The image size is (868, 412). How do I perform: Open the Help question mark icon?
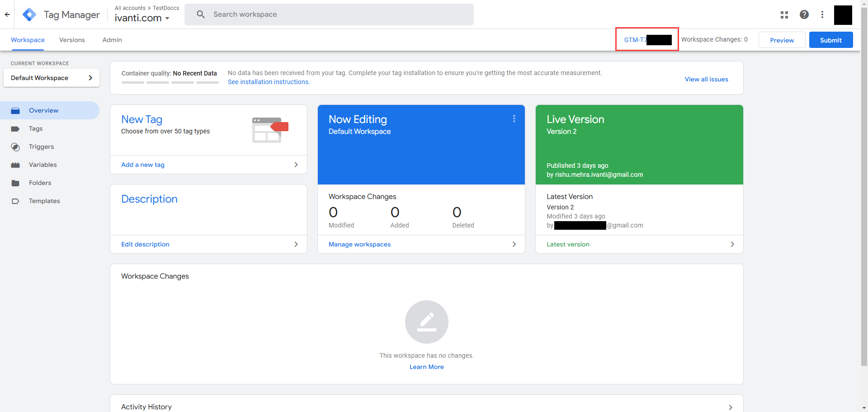click(x=804, y=14)
